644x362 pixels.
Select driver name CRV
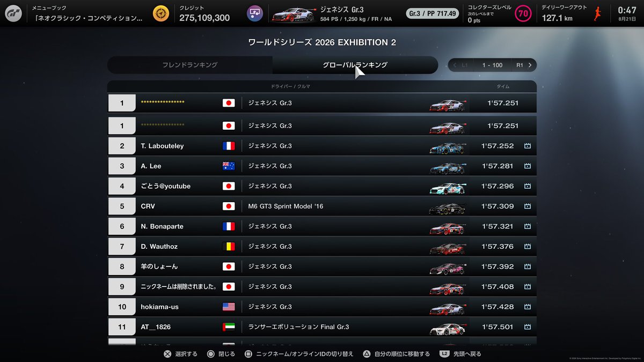[148, 206]
